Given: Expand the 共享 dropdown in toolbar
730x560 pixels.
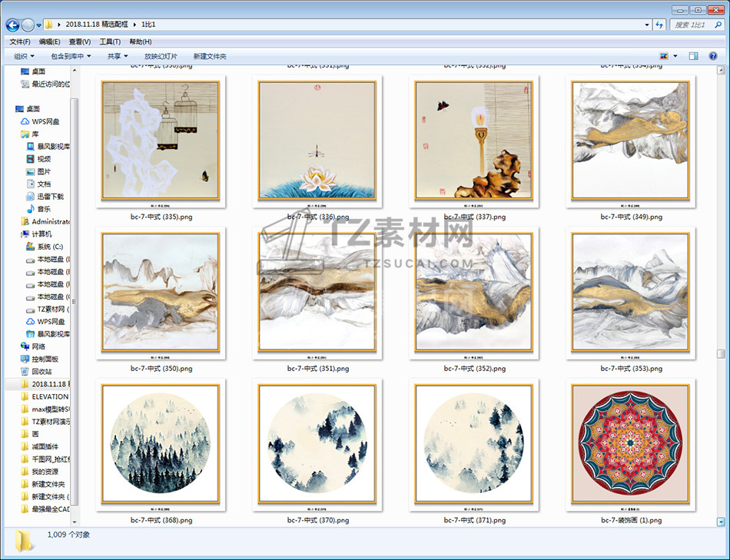Looking at the screenshot, I should tap(118, 56).
